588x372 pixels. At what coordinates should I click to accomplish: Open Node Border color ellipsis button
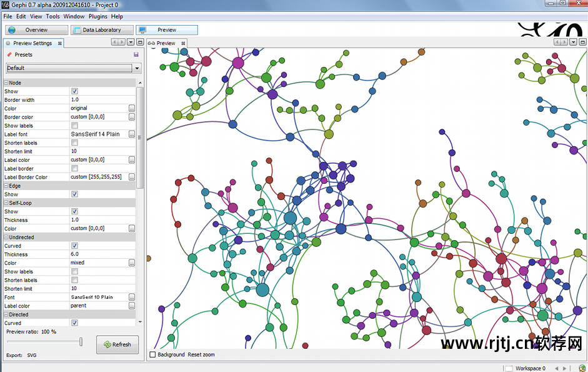(x=132, y=117)
